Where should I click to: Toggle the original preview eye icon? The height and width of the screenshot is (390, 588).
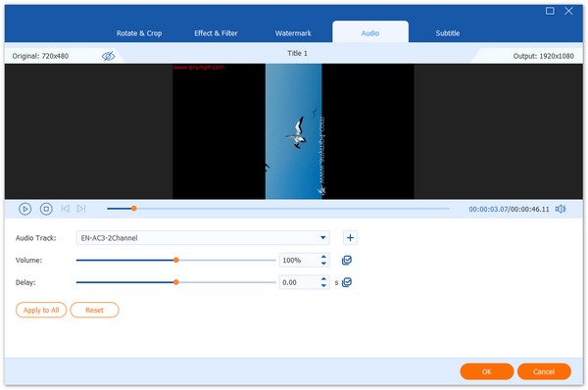pyautogui.click(x=108, y=56)
